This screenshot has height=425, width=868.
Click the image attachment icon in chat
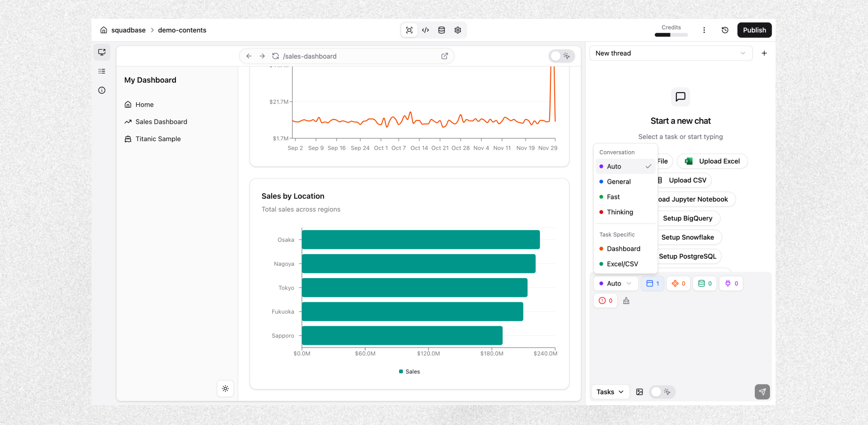[640, 392]
